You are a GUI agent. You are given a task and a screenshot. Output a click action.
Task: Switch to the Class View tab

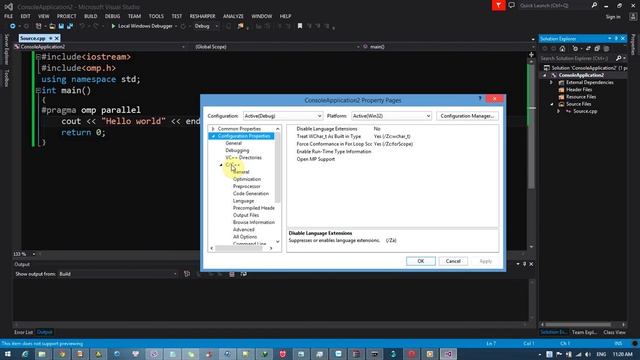point(614,332)
